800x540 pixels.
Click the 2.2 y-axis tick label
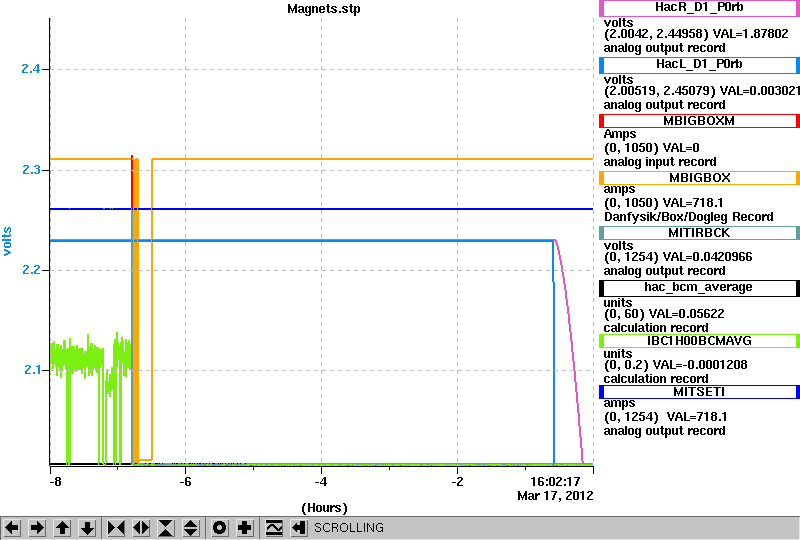coord(31,269)
